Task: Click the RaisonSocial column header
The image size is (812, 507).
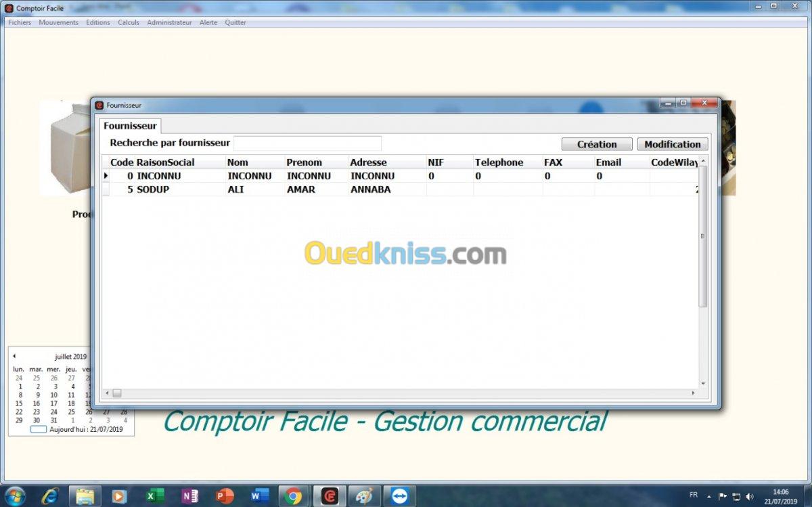Action: coord(180,162)
